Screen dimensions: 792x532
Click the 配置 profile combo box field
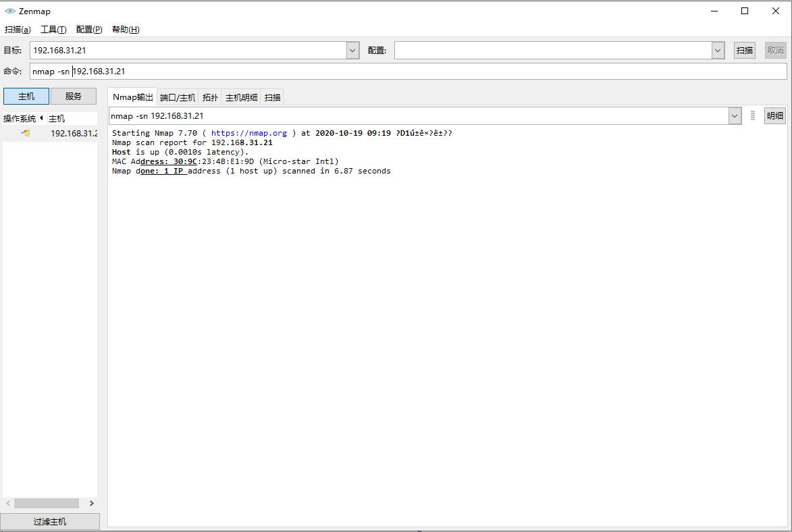pyautogui.click(x=553, y=50)
